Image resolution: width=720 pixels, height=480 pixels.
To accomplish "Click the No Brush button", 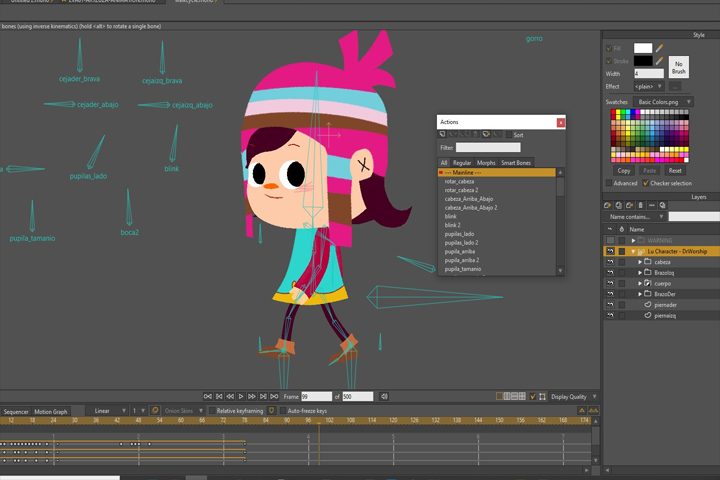I will 679,67.
